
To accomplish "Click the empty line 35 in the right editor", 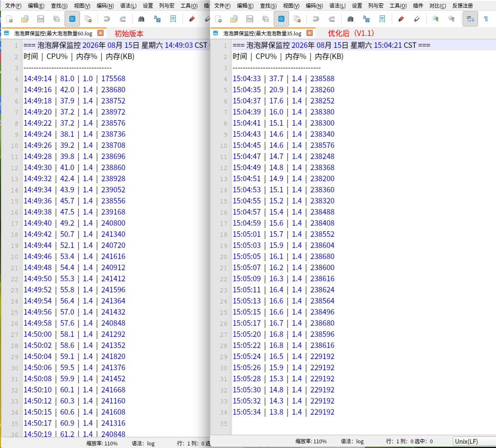I will point(364,423).
